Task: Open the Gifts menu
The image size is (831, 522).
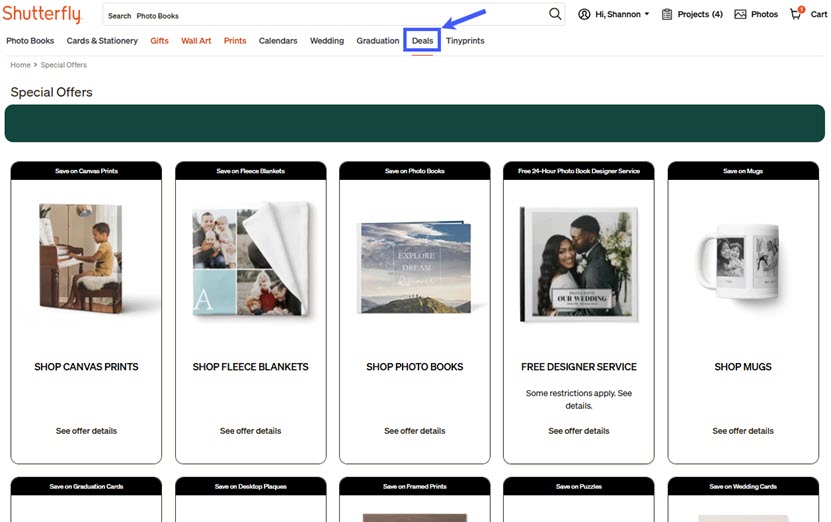Action: pyautogui.click(x=159, y=41)
